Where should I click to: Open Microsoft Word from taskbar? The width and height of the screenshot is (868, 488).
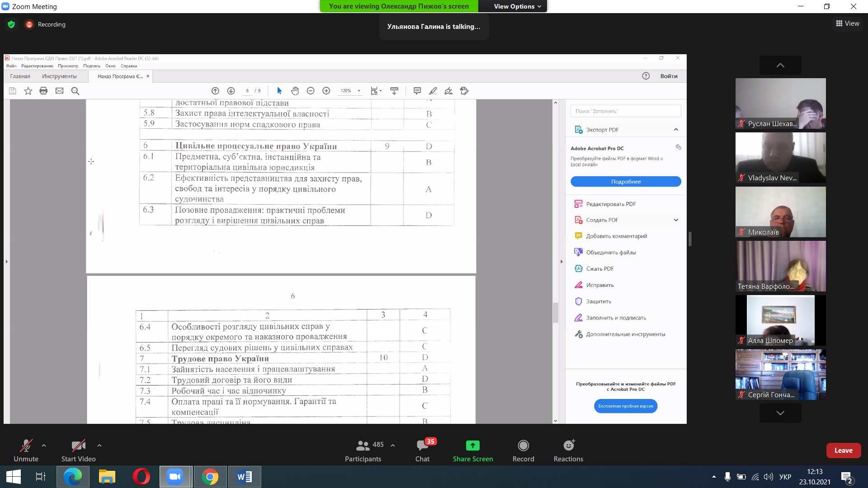[x=245, y=477]
